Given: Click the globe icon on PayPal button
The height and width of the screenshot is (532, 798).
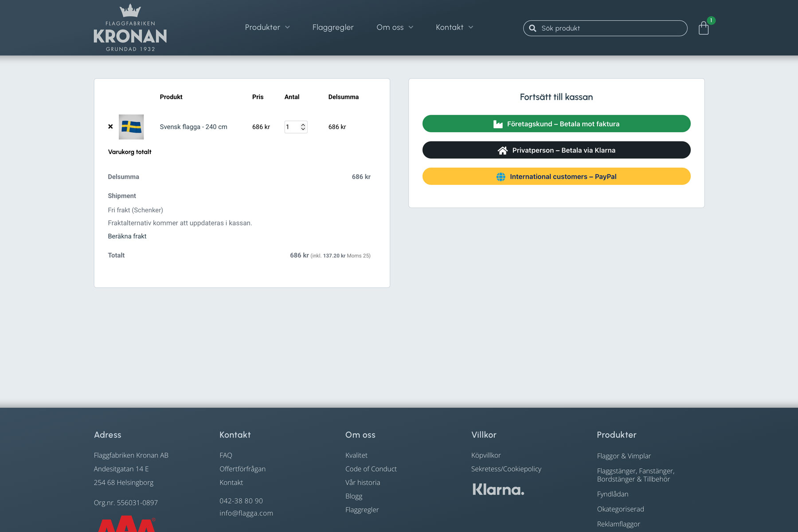Looking at the screenshot, I should coord(501,176).
